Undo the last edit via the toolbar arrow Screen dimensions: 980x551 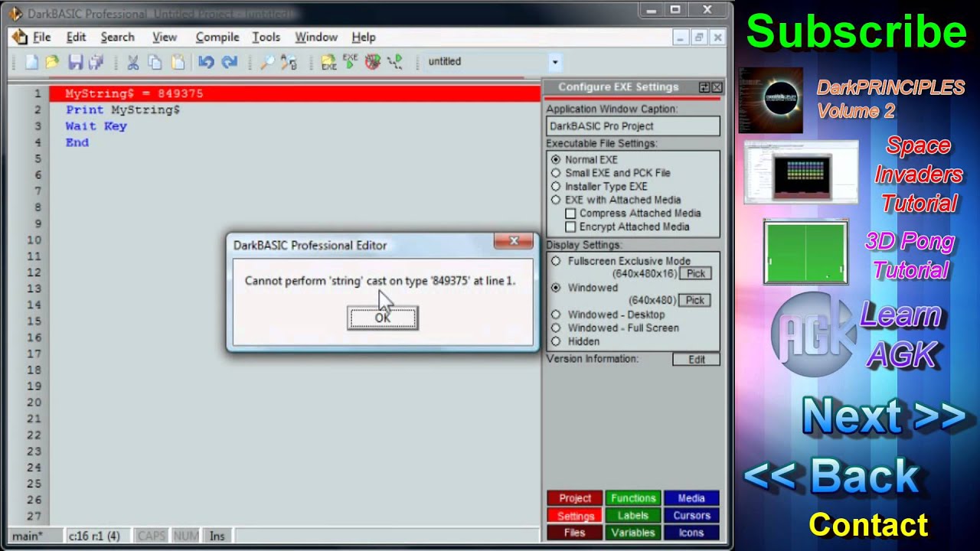coord(205,62)
